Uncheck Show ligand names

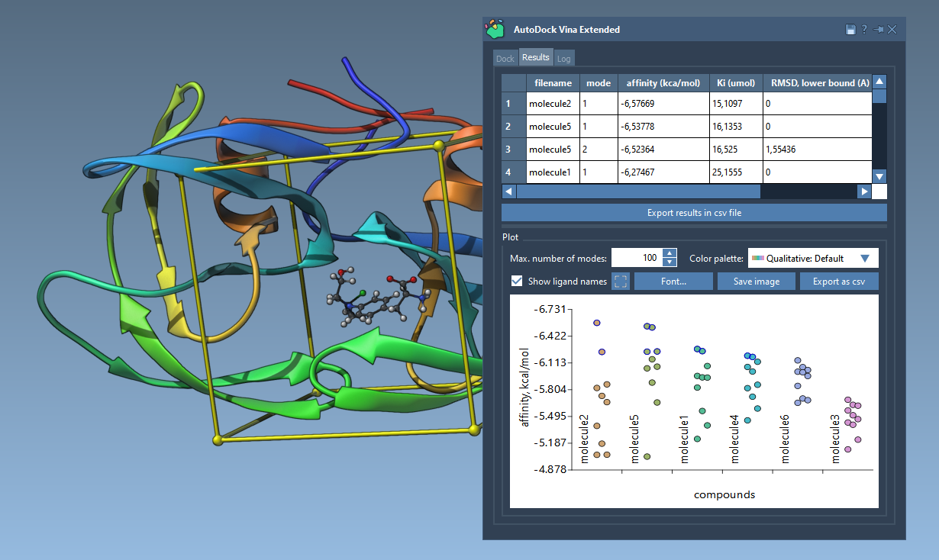tap(517, 282)
